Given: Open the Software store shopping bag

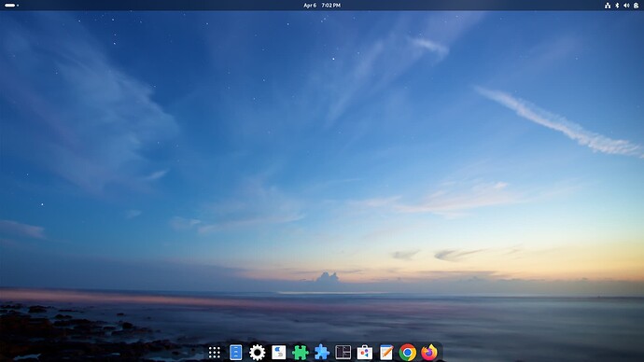Looking at the screenshot, I should click(x=364, y=352).
